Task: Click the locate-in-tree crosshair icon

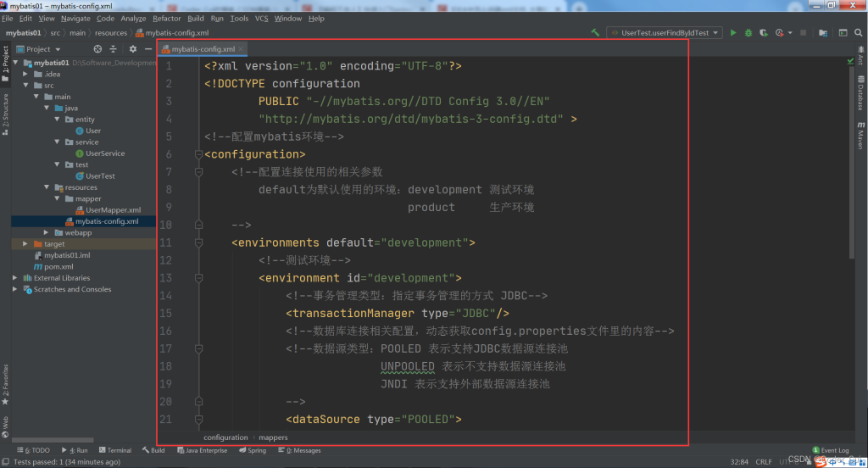Action: pyautogui.click(x=97, y=48)
